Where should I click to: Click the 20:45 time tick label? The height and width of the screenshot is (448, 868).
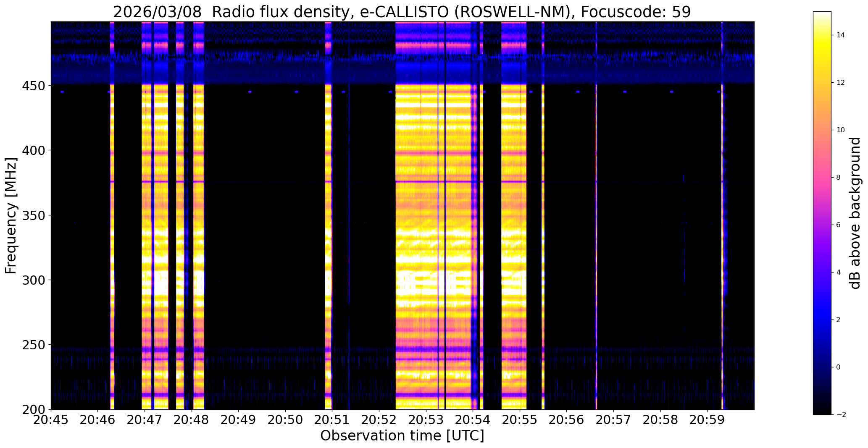(51, 420)
